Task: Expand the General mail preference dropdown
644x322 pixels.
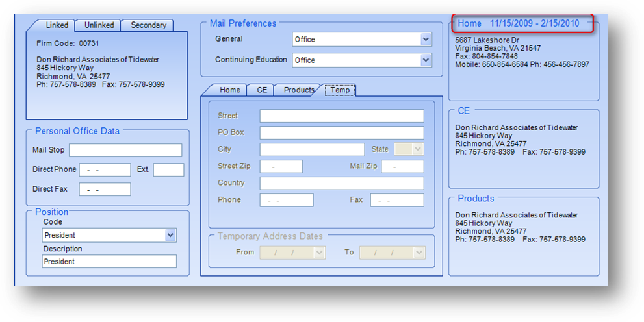Action: [x=426, y=40]
